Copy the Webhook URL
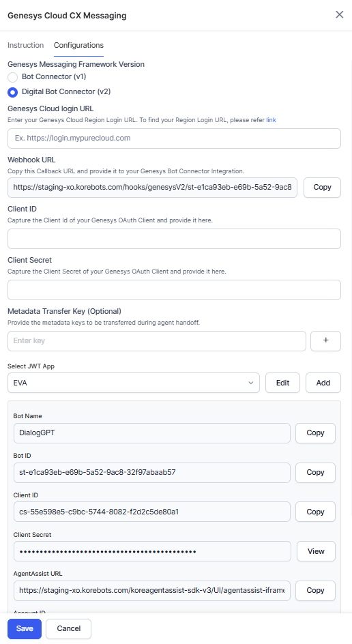This screenshot has width=352, height=644. tap(322, 188)
